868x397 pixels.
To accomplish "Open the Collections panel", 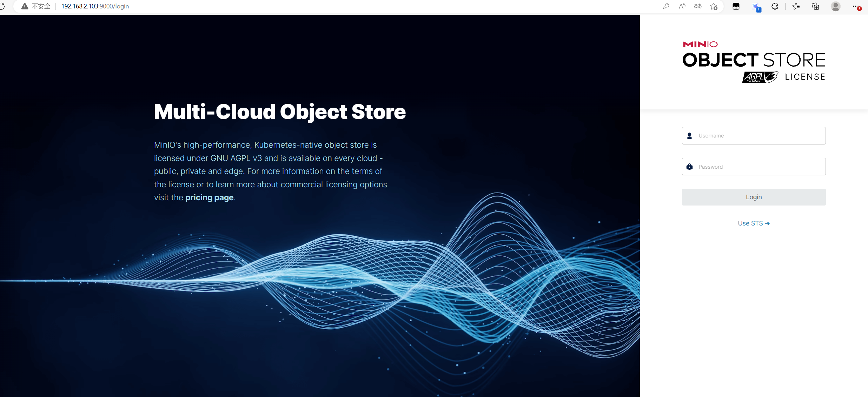I will coord(815,6).
